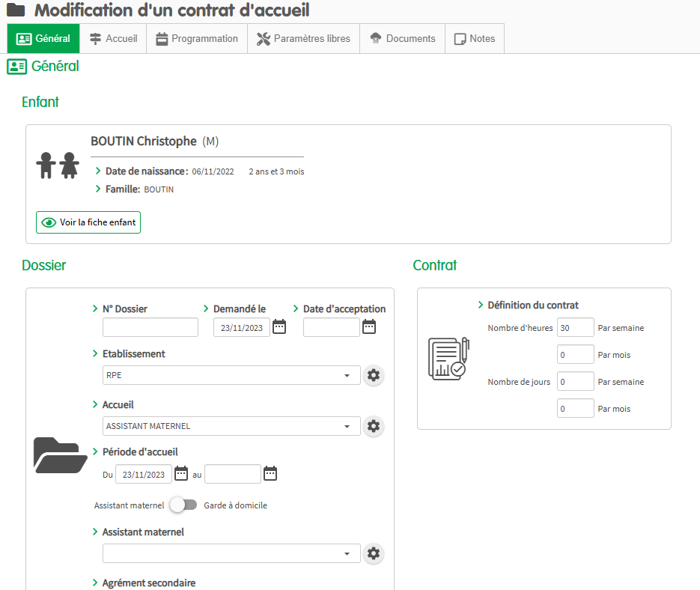Click the children icon in the Enfant card

[58, 165]
